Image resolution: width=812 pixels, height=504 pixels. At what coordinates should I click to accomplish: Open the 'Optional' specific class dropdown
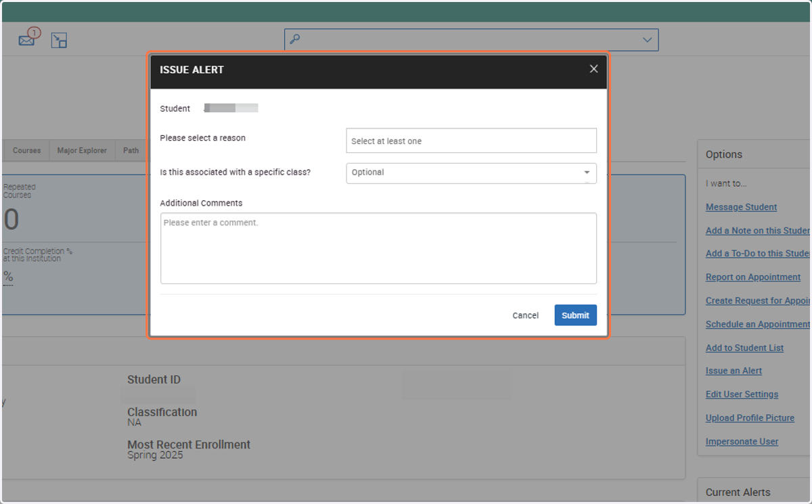click(x=471, y=173)
